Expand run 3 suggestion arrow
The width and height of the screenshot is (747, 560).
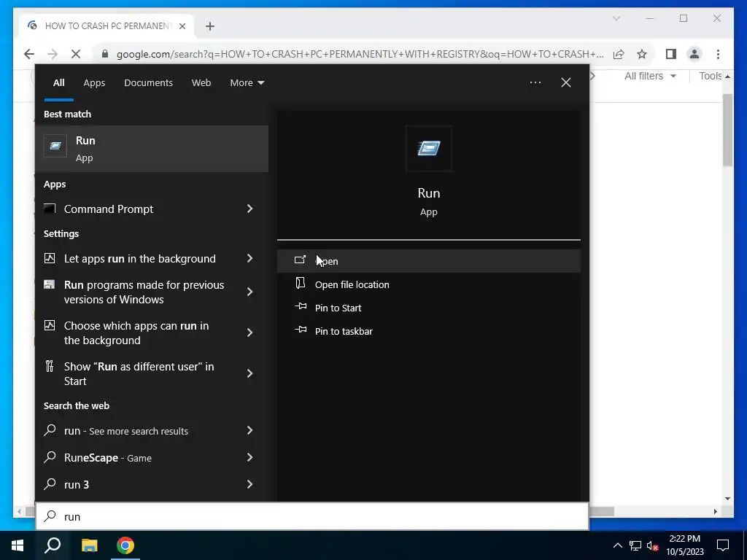click(249, 484)
